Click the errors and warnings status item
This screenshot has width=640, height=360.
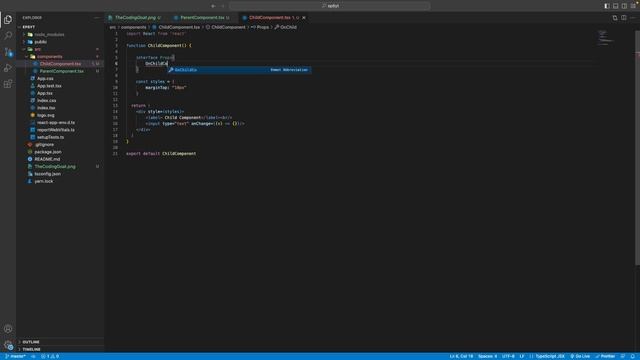[50, 356]
